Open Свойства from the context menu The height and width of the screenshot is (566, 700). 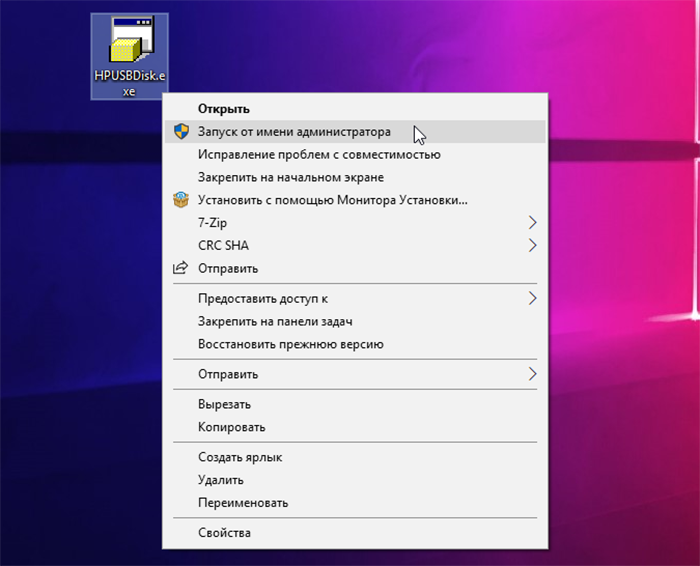[355, 533]
